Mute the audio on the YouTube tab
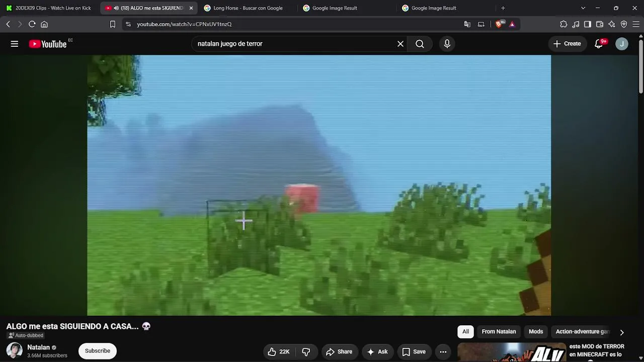This screenshot has width=644, height=362. point(116,8)
